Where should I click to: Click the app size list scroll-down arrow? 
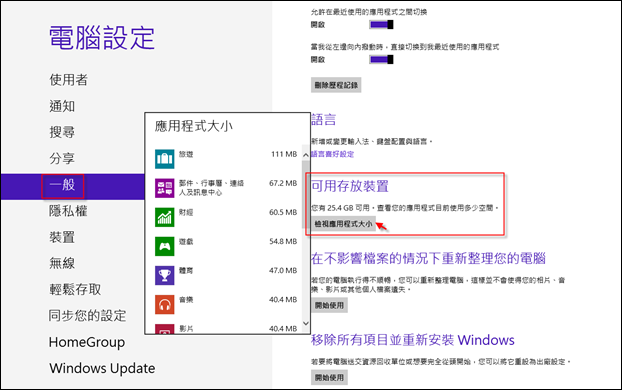tap(306, 323)
